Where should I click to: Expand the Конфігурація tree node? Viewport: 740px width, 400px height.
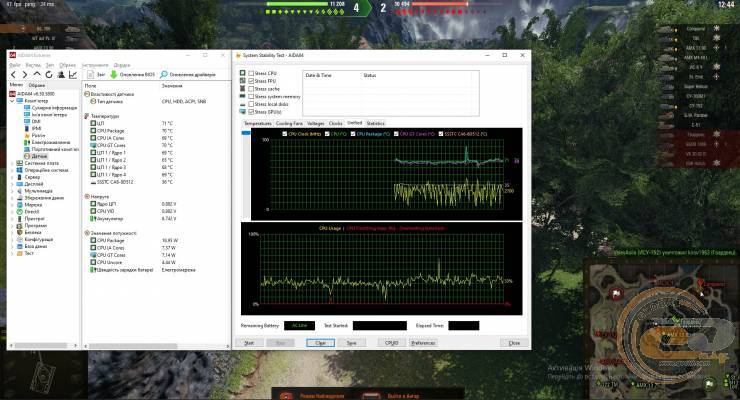click(12, 239)
